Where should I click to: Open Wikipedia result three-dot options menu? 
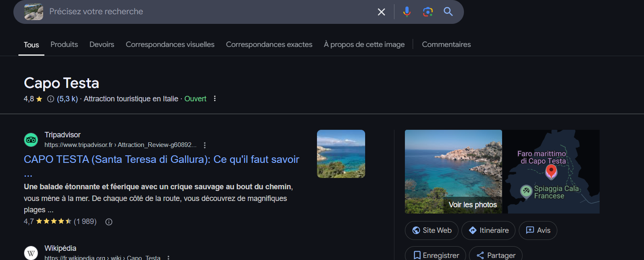click(x=168, y=258)
